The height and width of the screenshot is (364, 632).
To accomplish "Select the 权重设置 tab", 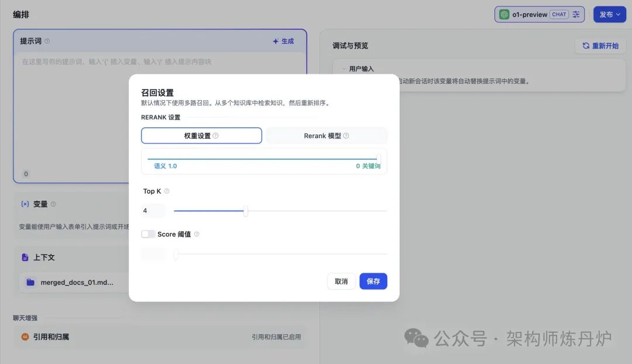I will tap(201, 135).
